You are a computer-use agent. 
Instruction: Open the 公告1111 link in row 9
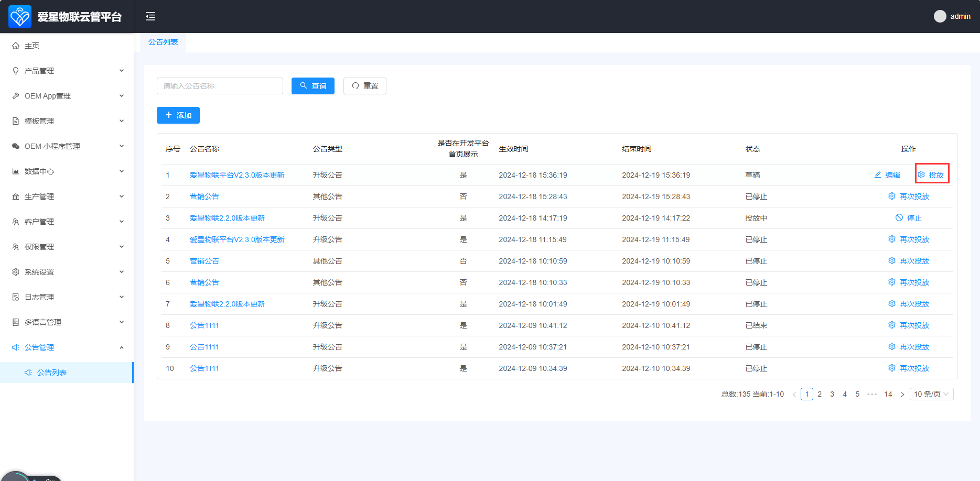[x=204, y=347]
